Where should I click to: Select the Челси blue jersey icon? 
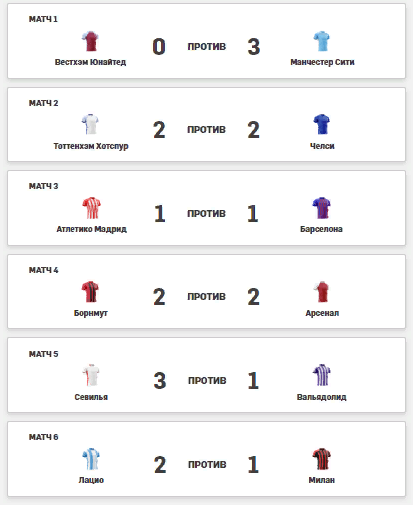(321, 124)
